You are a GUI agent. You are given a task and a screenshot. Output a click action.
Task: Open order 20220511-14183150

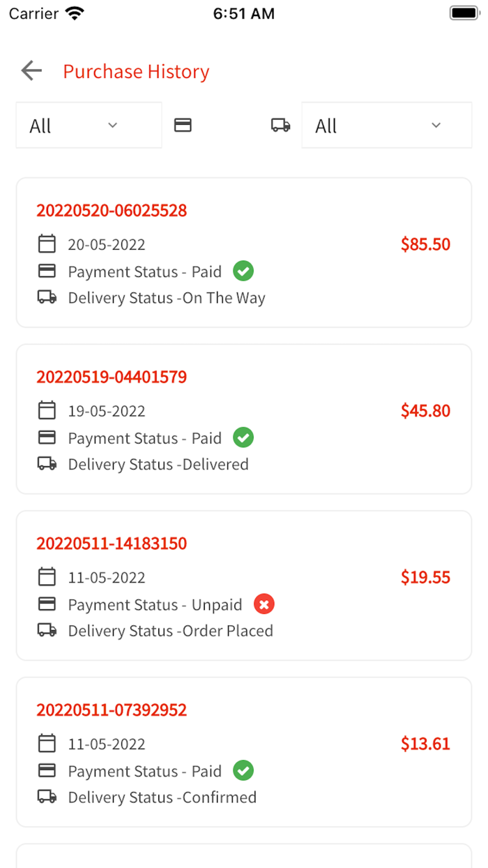click(x=112, y=544)
